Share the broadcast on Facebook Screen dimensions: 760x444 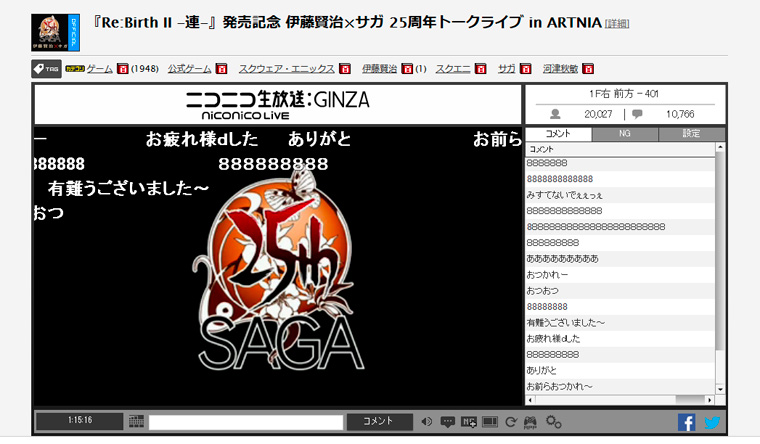(x=686, y=422)
